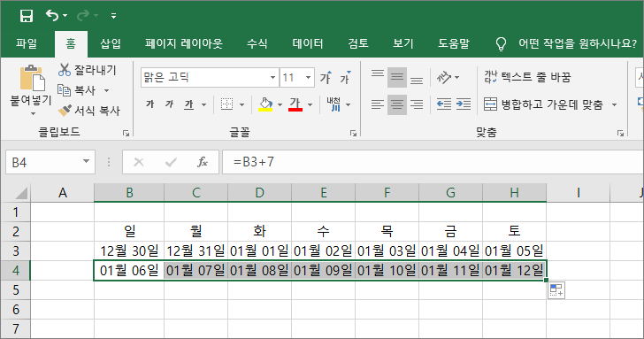This screenshot has width=644, height=339.
Task: Open the fill color dropdown arrow
Action: point(280,104)
